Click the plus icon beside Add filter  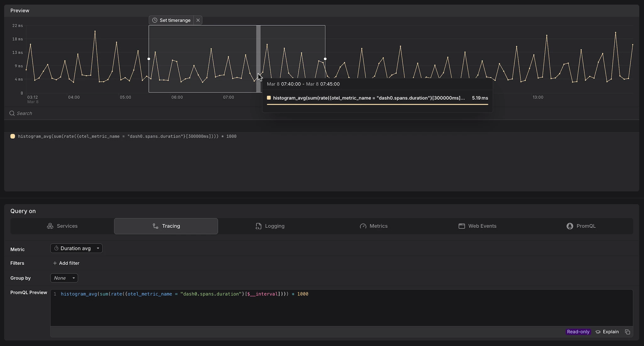click(55, 263)
